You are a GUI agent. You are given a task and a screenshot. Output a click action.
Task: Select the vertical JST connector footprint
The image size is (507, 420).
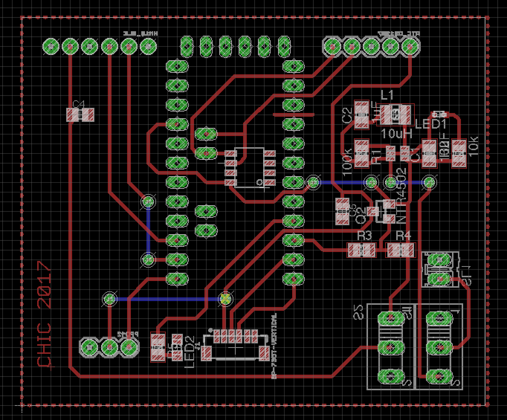tap(235, 346)
